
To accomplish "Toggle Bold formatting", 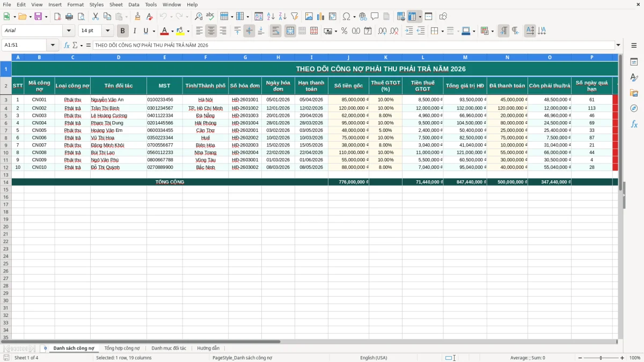I will click(x=123, y=31).
